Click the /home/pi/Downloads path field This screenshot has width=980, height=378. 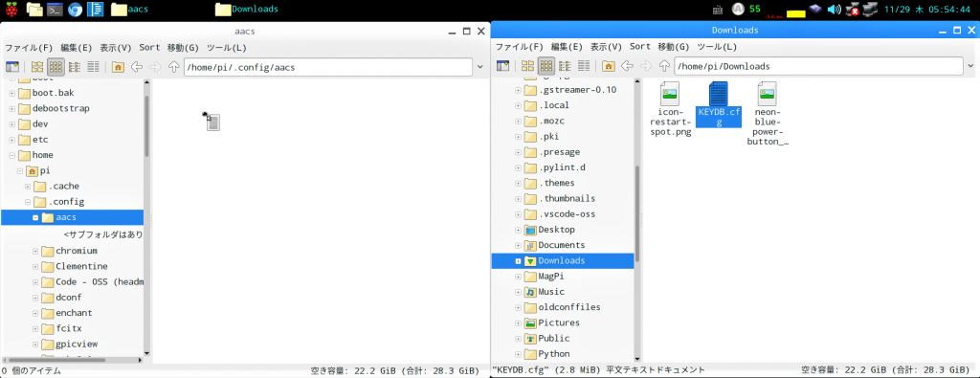819,67
